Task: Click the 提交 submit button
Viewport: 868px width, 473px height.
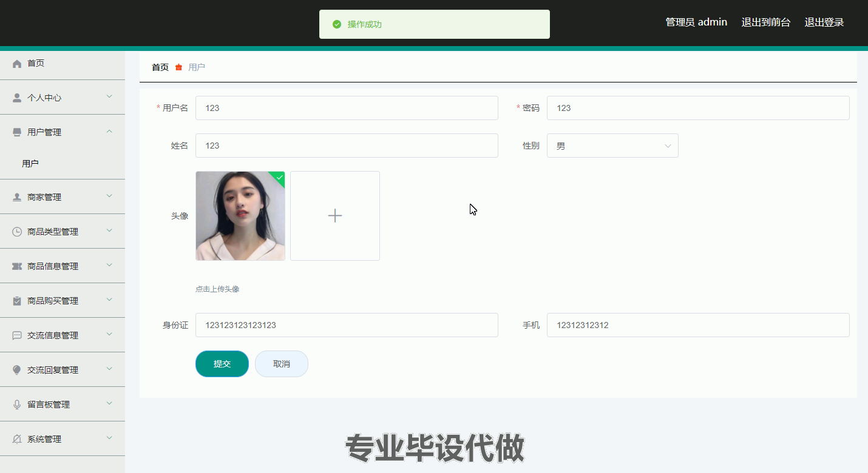Action: [222, 364]
